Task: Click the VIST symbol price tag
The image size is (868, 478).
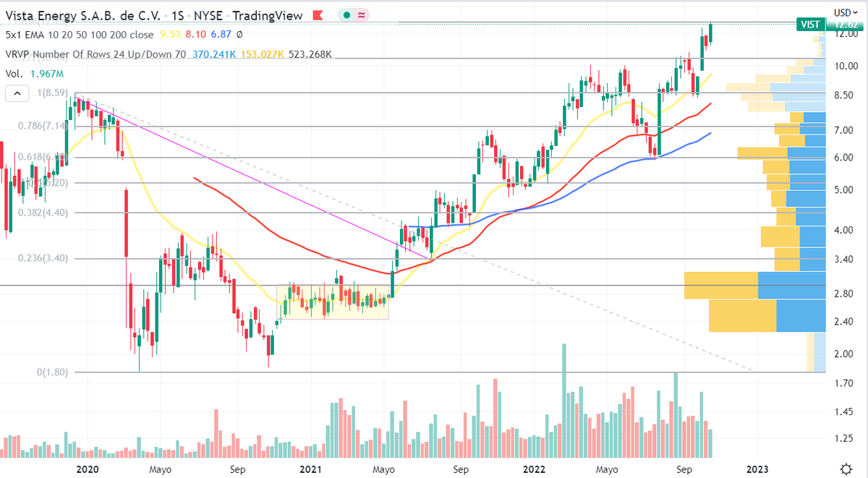Action: (809, 25)
